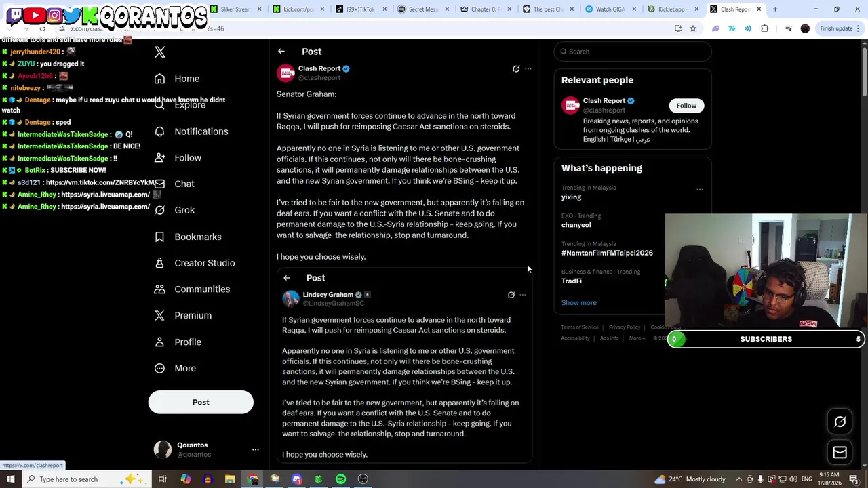Open the chanyeol trending topic

[576, 225]
